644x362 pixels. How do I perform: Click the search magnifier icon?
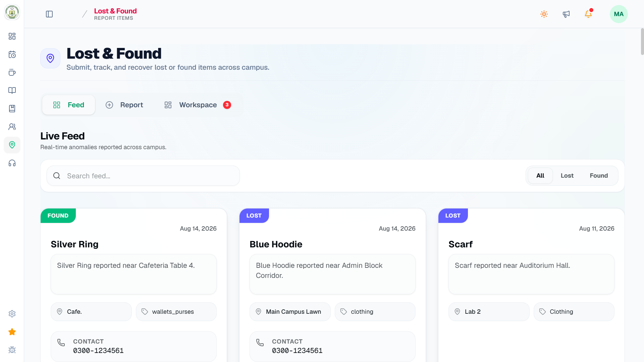click(57, 176)
